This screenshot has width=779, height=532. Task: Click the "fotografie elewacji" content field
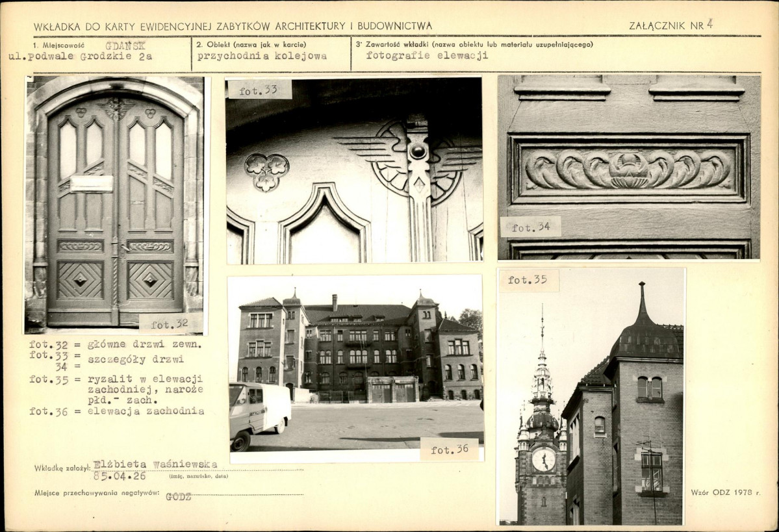426,56
